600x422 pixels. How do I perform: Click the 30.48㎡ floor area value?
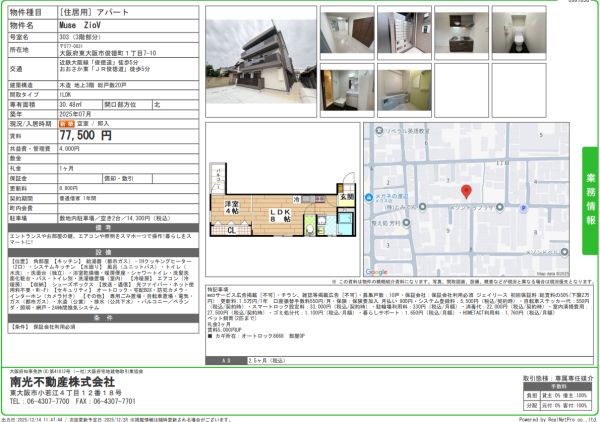pos(70,104)
